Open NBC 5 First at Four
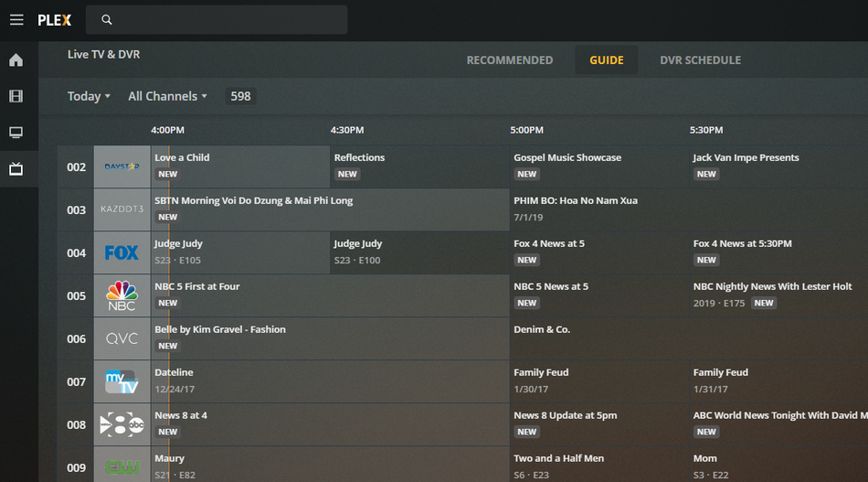 click(x=330, y=295)
